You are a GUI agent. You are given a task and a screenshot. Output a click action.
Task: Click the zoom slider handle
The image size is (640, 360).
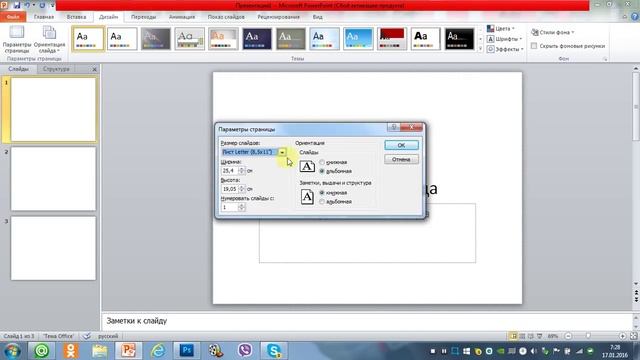tap(588, 336)
